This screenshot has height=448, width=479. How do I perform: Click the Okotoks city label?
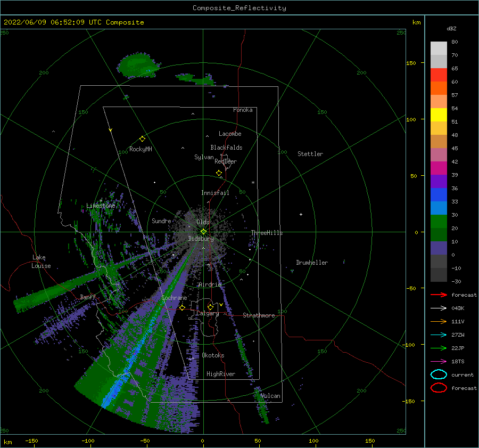click(x=213, y=355)
